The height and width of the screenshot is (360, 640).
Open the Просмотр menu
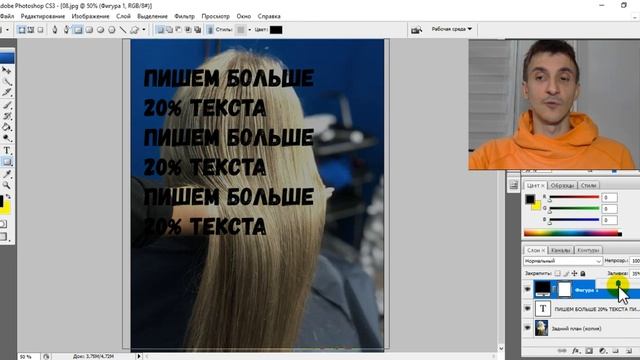click(216, 16)
